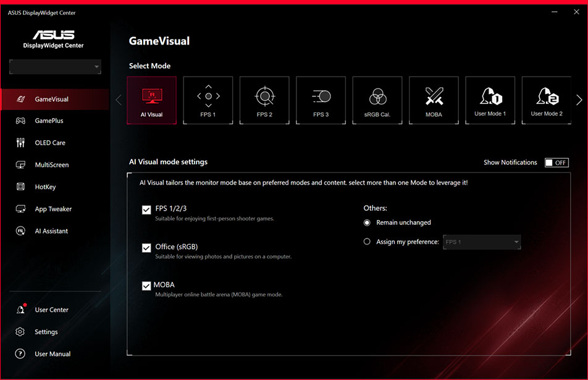Click the 'AI Visual mode settings' heading
This screenshot has height=380, width=588.
tap(169, 162)
